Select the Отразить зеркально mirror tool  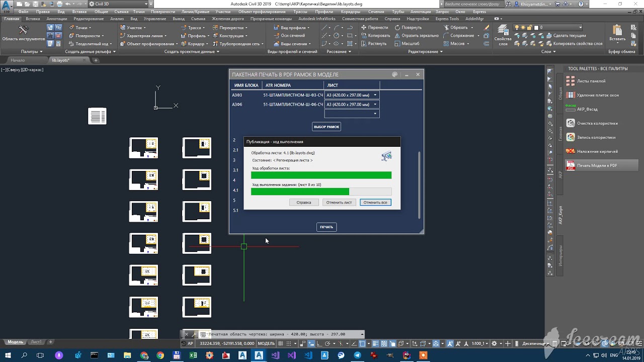click(x=417, y=36)
